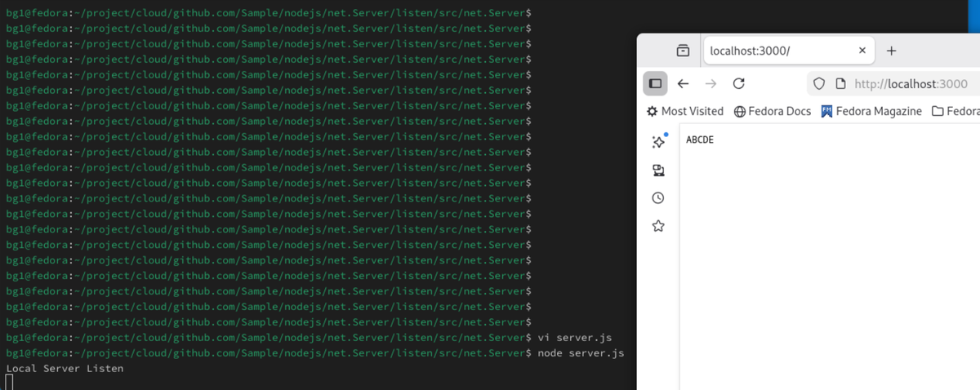The image size is (980, 390).
Task: Open the History sidebar icon
Action: pos(658,198)
